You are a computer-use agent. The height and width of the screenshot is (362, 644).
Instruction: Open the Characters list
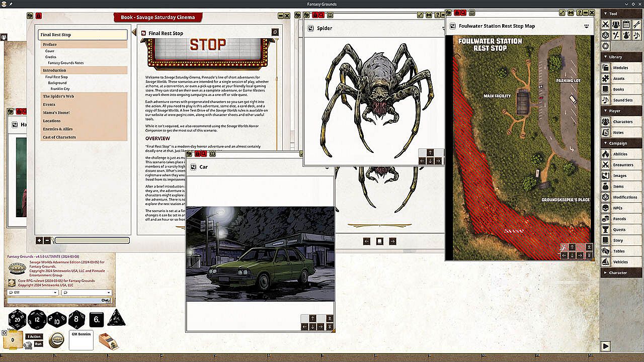tap(621, 122)
